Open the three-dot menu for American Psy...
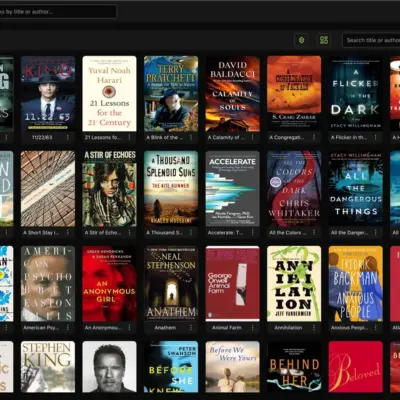 pyautogui.click(x=68, y=328)
